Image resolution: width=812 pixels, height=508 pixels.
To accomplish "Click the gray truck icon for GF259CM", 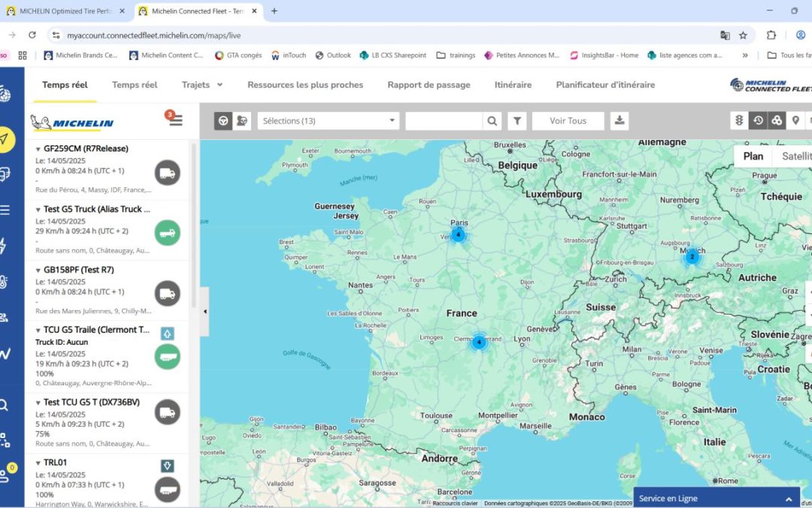I will coord(167,172).
